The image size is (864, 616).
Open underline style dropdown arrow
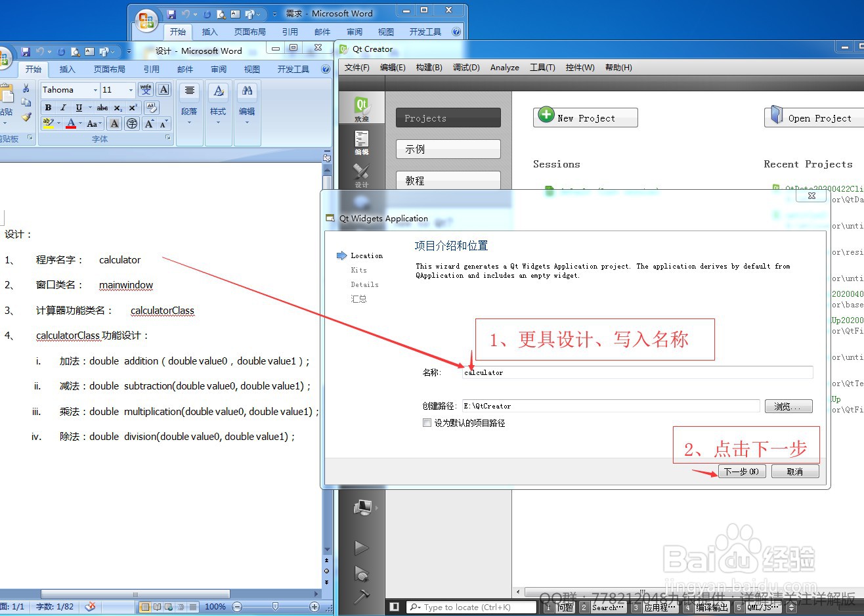(89, 108)
